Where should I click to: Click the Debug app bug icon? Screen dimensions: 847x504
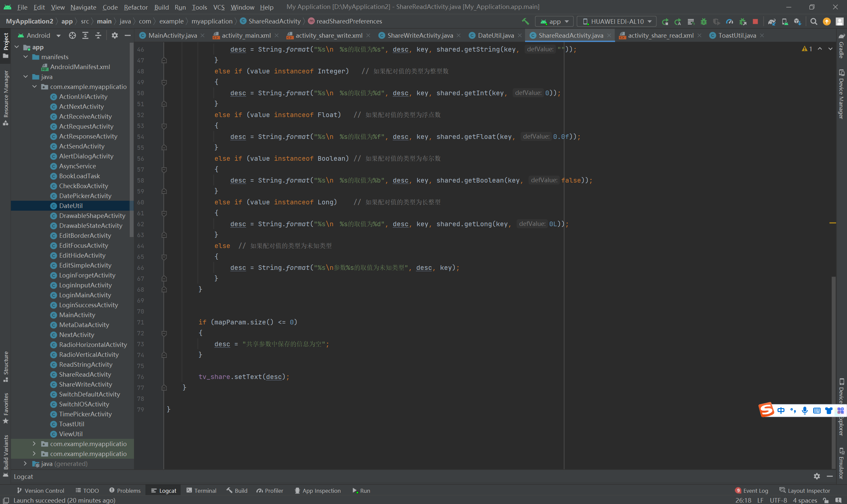[x=704, y=21]
